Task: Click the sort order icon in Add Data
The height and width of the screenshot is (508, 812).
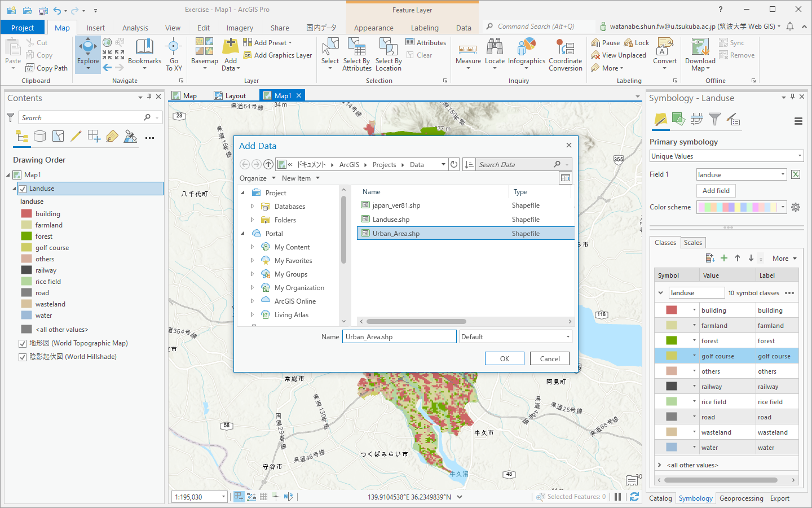Action: pos(469,164)
